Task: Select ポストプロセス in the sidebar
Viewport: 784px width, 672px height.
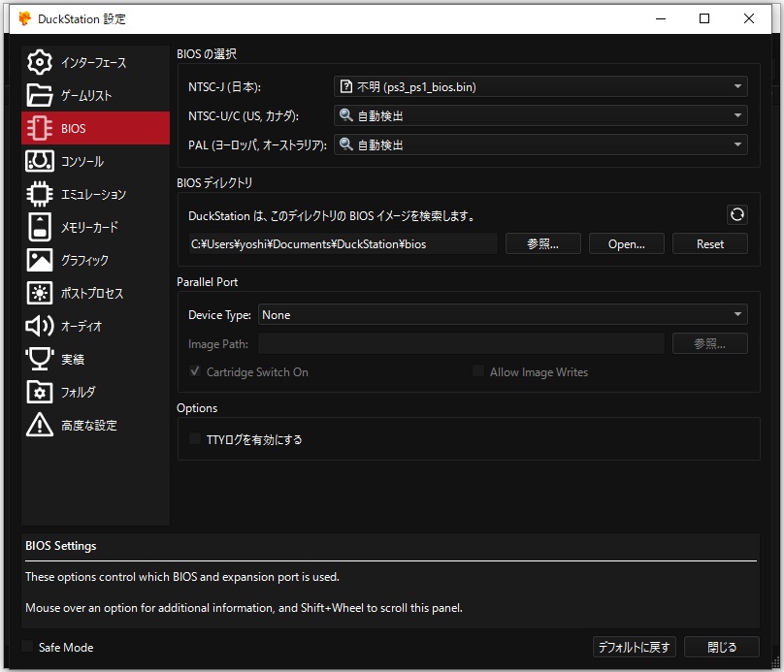Action: pos(95,293)
